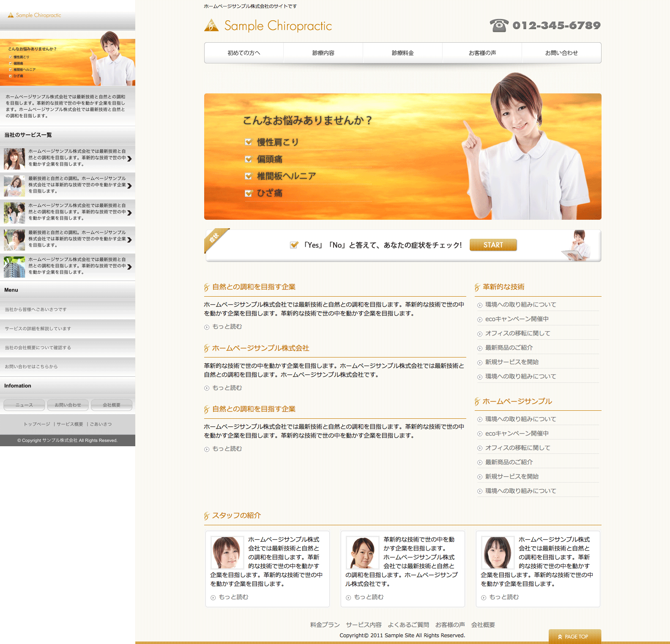Open the 初めての方へ navigation tab
This screenshot has height=644, width=670.
[244, 53]
